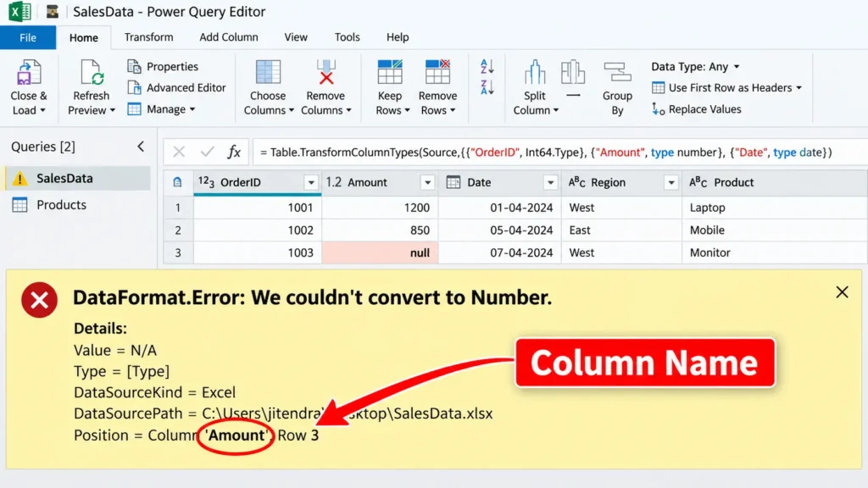This screenshot has height=488, width=868.
Task: Select the Product cell Laptop
Action: [x=775, y=208]
